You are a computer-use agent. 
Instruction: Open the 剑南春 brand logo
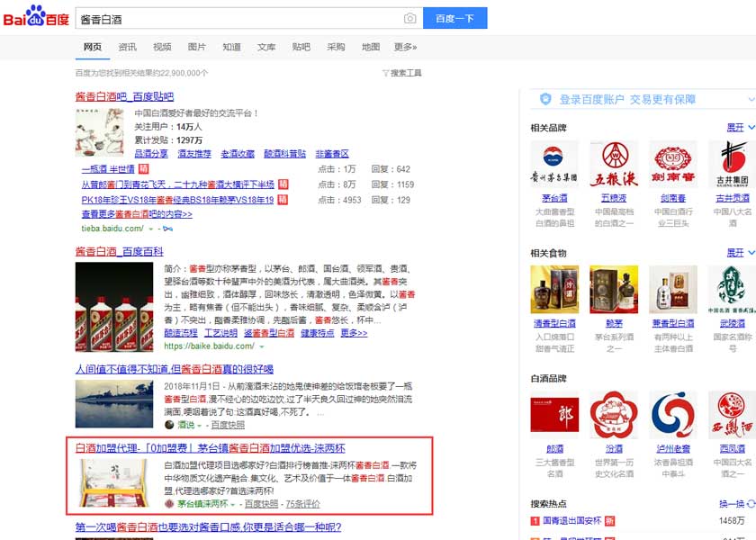point(673,164)
